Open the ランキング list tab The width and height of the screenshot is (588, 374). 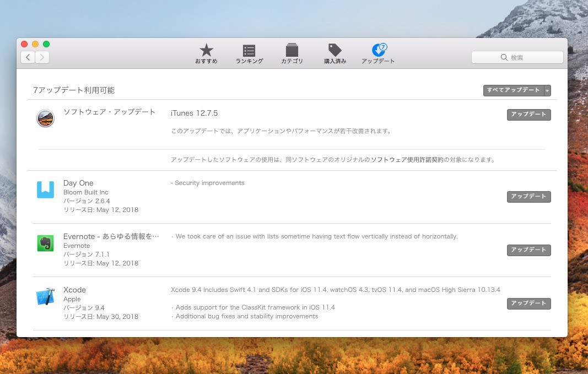pyautogui.click(x=249, y=53)
